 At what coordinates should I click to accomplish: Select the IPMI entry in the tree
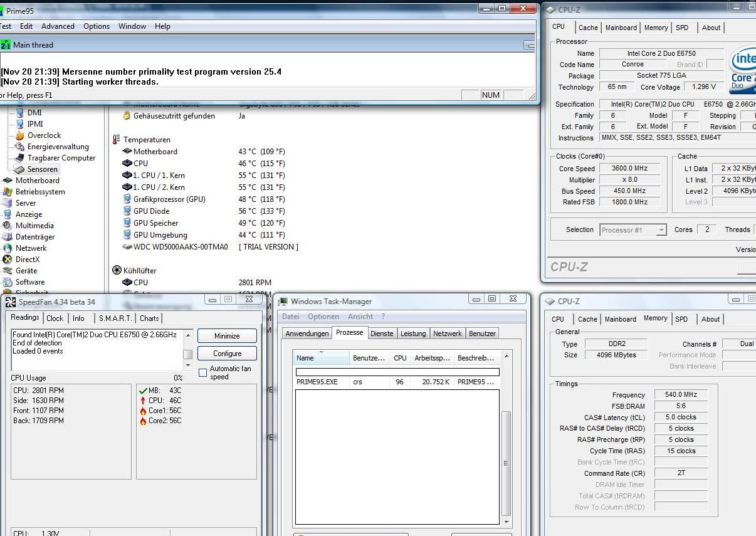click(x=35, y=124)
